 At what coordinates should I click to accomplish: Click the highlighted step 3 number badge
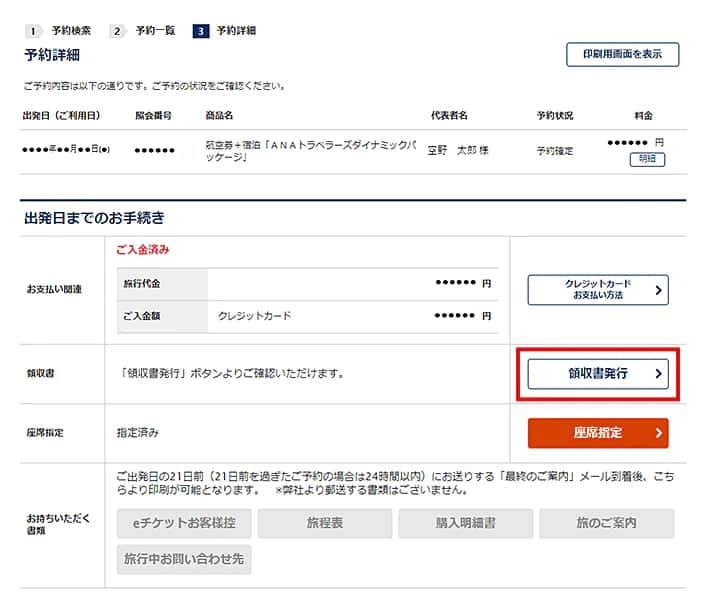(x=201, y=31)
